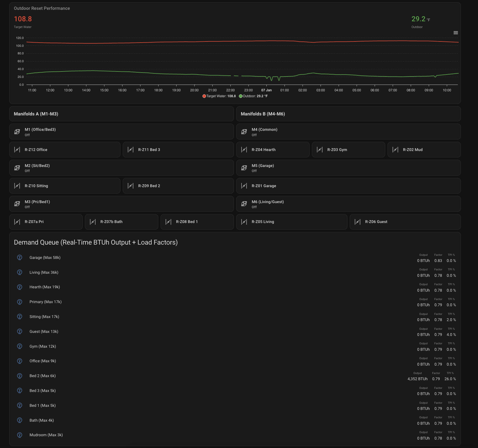
Task: Click the thermostat icon beside Mudroom (Max 3k)
Action: (x=19, y=435)
